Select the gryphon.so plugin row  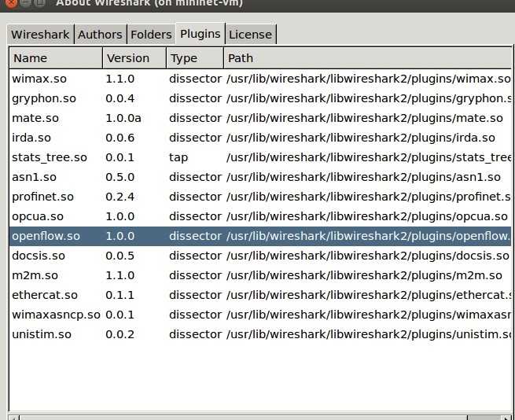pos(260,98)
